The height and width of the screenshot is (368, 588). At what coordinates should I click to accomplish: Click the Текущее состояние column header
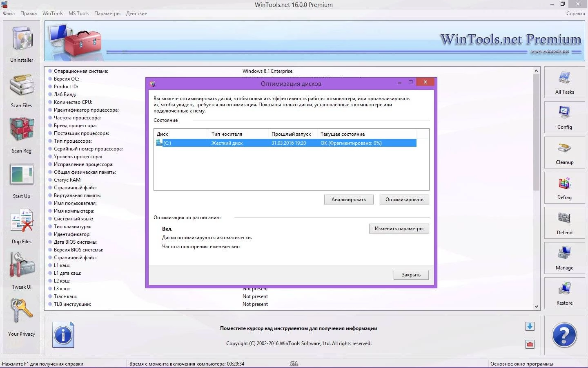click(367, 134)
